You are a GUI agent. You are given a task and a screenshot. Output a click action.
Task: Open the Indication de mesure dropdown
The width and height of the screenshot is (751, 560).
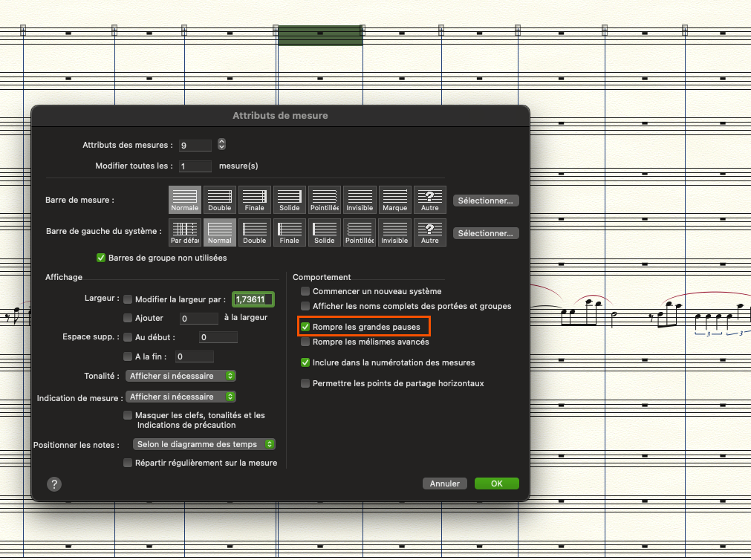(x=181, y=397)
